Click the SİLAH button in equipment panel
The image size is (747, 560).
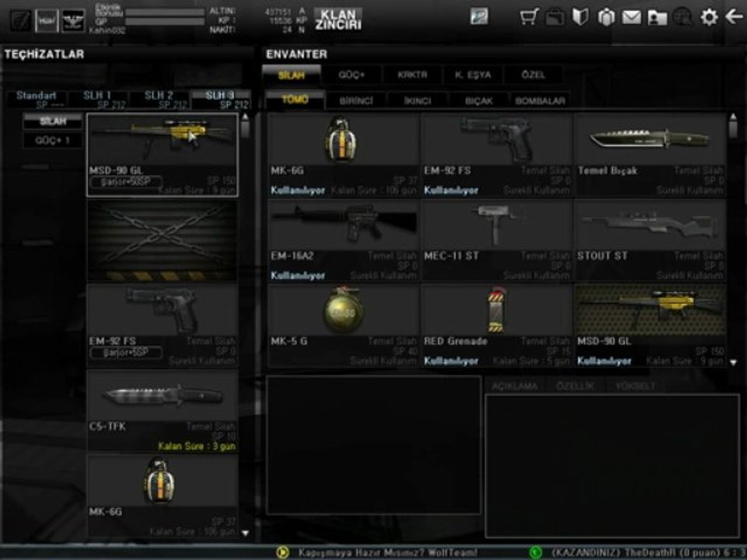tap(52, 121)
